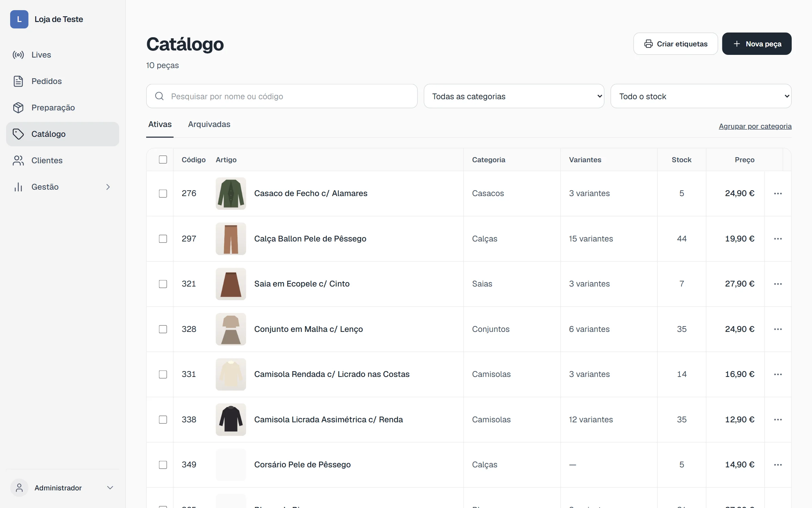
Task: Open more options for Conjunto em Malha row
Action: pyautogui.click(x=778, y=329)
